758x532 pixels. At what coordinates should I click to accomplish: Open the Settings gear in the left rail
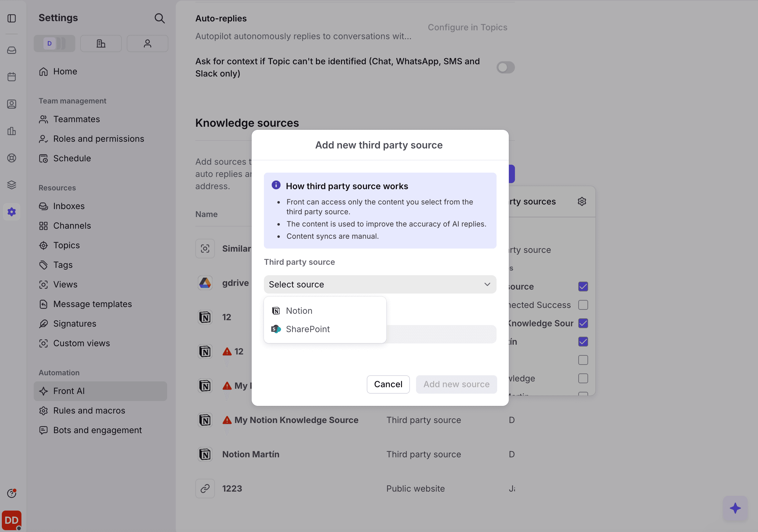click(12, 212)
